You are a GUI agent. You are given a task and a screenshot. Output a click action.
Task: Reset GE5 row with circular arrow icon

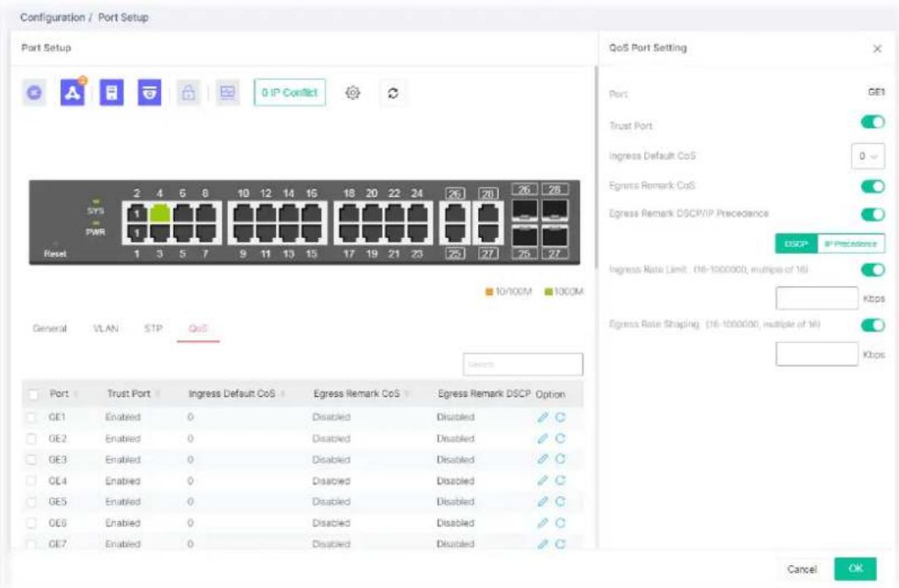(x=560, y=502)
